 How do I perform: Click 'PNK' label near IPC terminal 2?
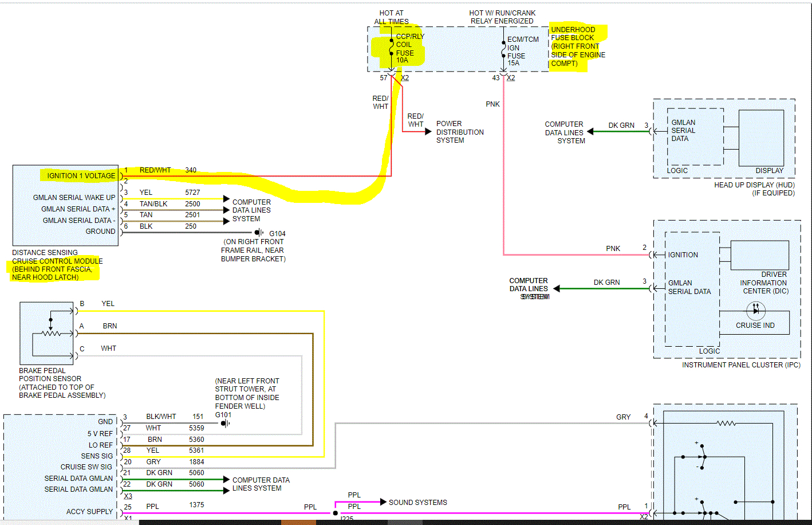tap(613, 249)
